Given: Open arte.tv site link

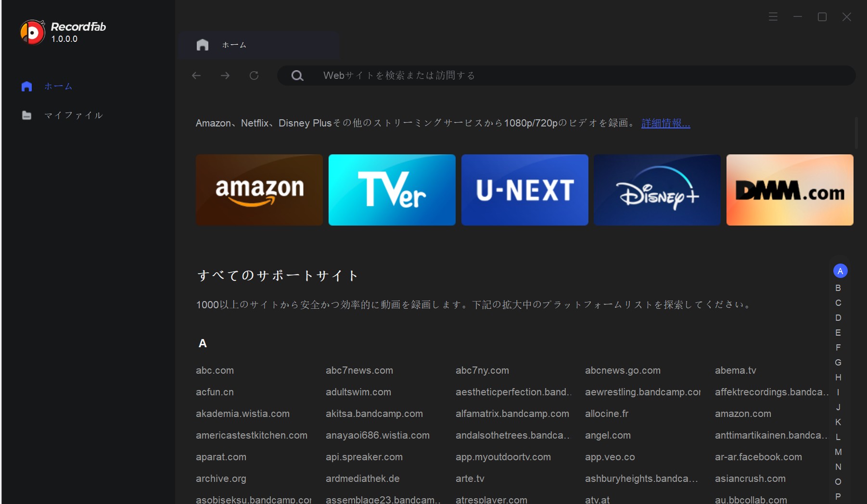Looking at the screenshot, I should pos(470,479).
